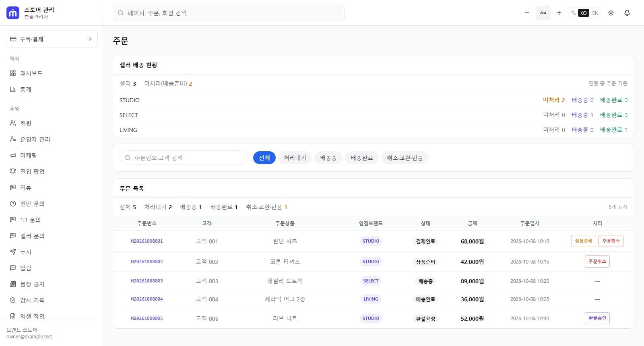Screen dimensions: 644x346
Task: Switch language to KO
Action: click(584, 13)
